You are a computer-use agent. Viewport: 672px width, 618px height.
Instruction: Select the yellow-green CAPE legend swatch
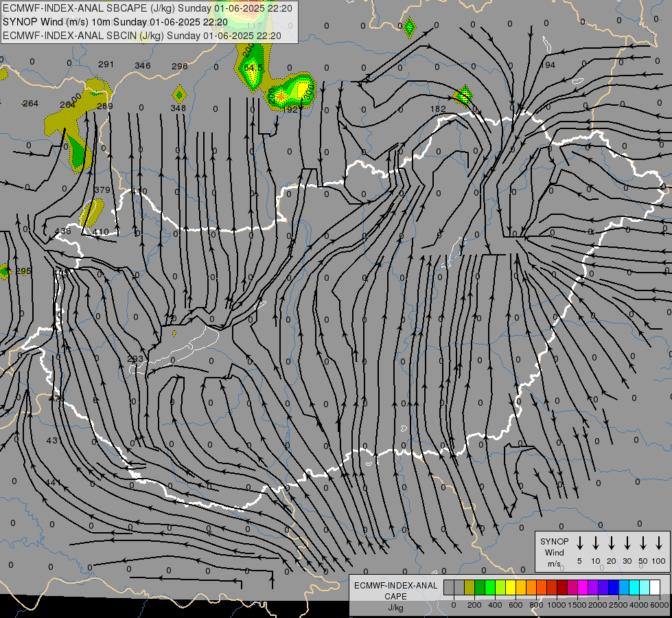pos(500,587)
